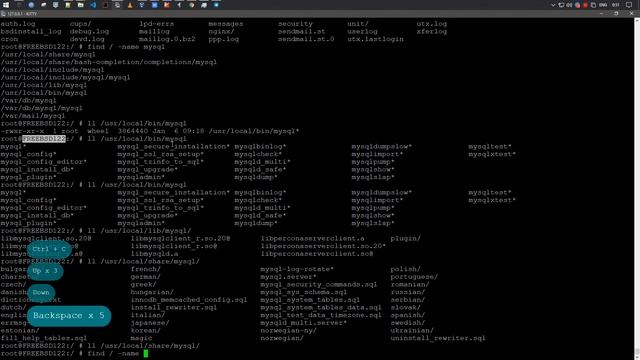Open the volume control in system tray

coord(569,5)
